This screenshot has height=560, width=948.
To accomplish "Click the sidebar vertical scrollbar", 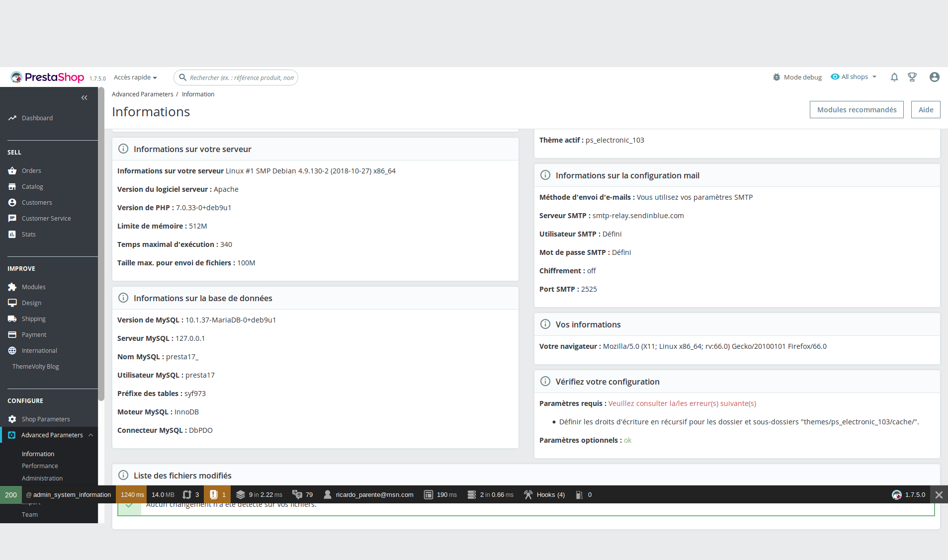I will [x=101, y=243].
